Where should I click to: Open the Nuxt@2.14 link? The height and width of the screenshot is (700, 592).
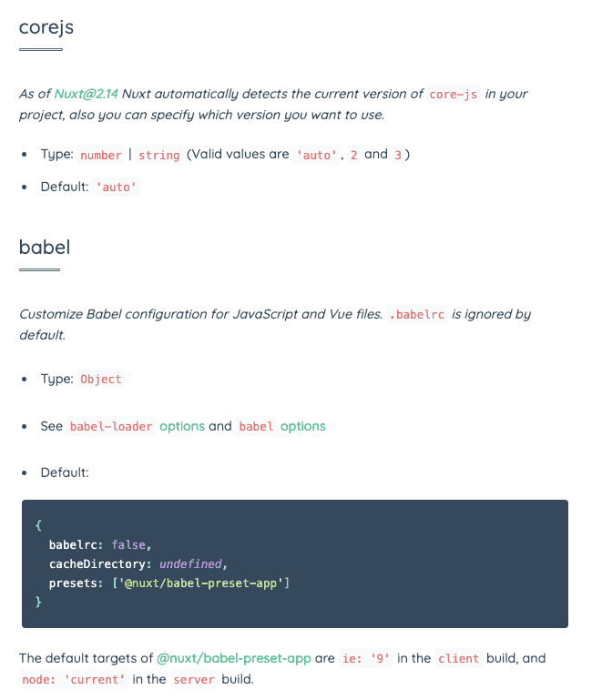86,94
